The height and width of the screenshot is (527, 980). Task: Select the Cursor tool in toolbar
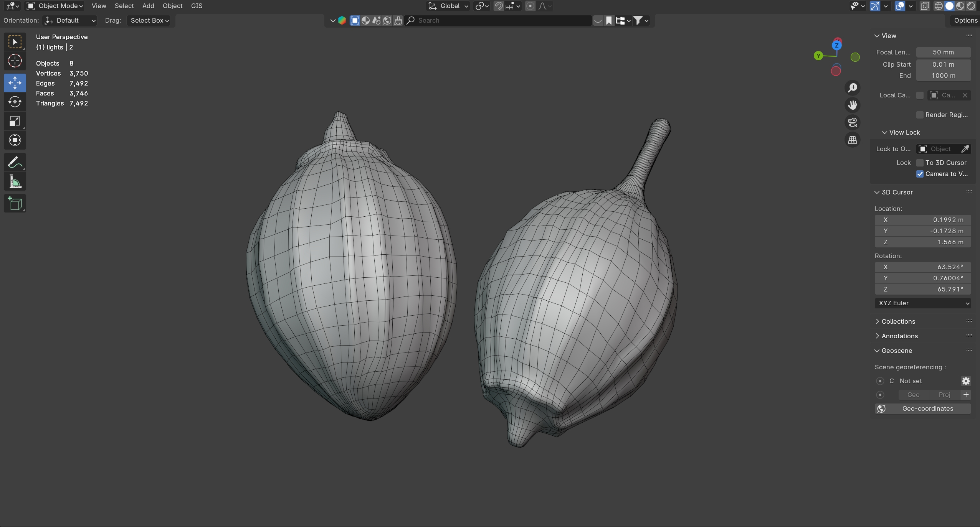click(x=15, y=61)
